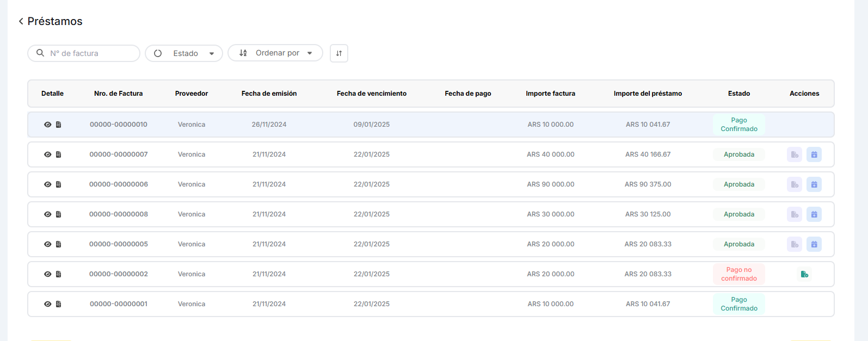868x341 pixels.
Task: Click the Pago no confirmado status badge
Action: point(738,274)
